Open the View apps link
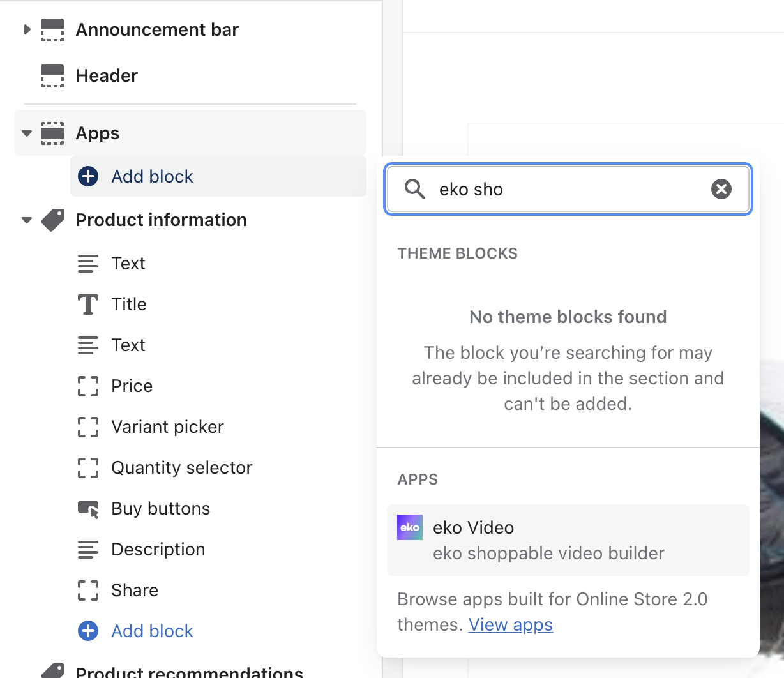Screen dimensions: 784x678 pos(510,624)
